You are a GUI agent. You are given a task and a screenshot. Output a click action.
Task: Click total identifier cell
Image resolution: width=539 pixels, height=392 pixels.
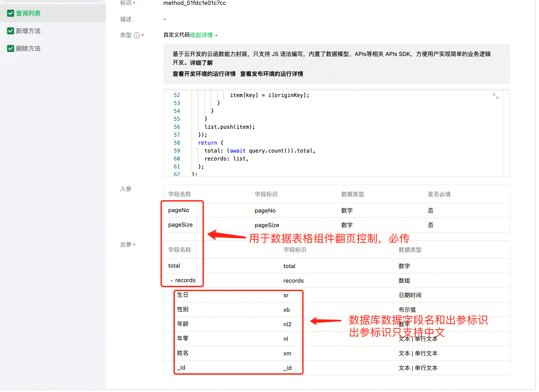click(289, 266)
